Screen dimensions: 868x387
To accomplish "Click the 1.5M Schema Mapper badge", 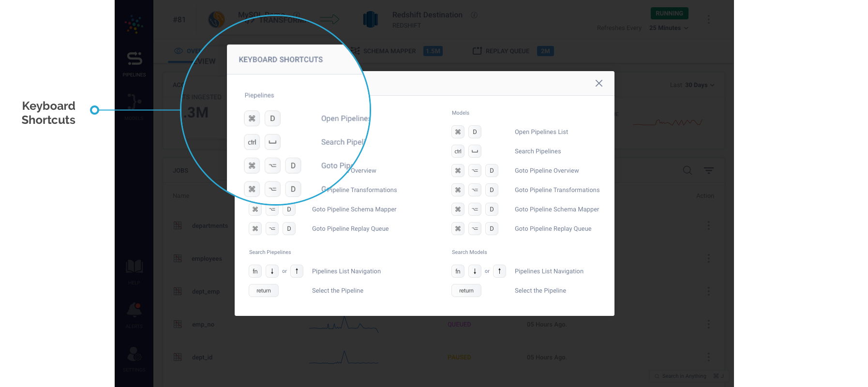I will point(433,51).
